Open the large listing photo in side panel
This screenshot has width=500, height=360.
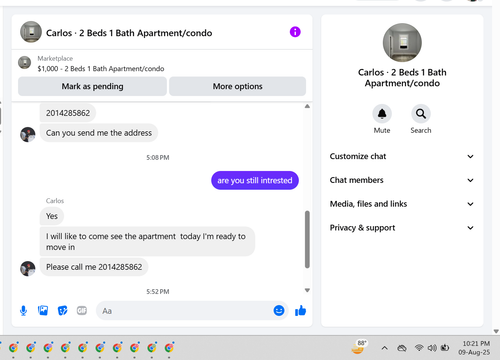click(x=402, y=43)
